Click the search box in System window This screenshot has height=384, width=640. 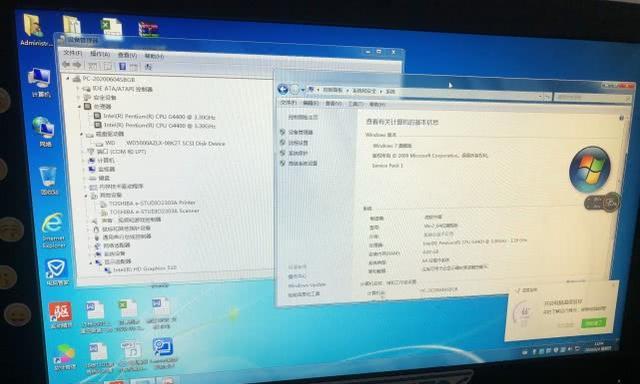pyautogui.click(x=592, y=98)
